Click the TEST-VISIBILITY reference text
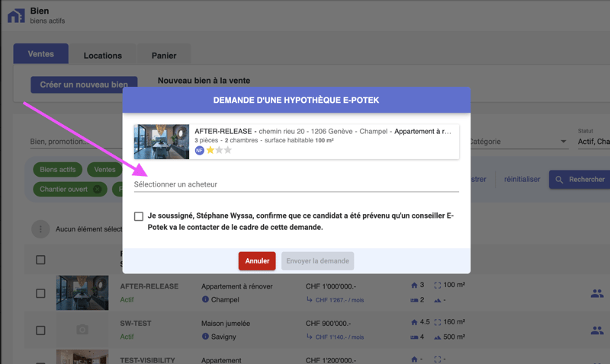 pos(147,360)
